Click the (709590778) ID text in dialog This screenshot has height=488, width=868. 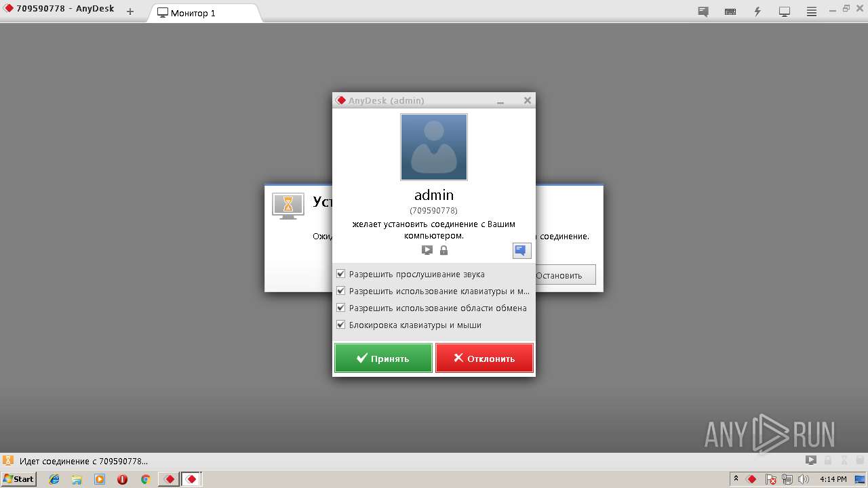point(434,211)
